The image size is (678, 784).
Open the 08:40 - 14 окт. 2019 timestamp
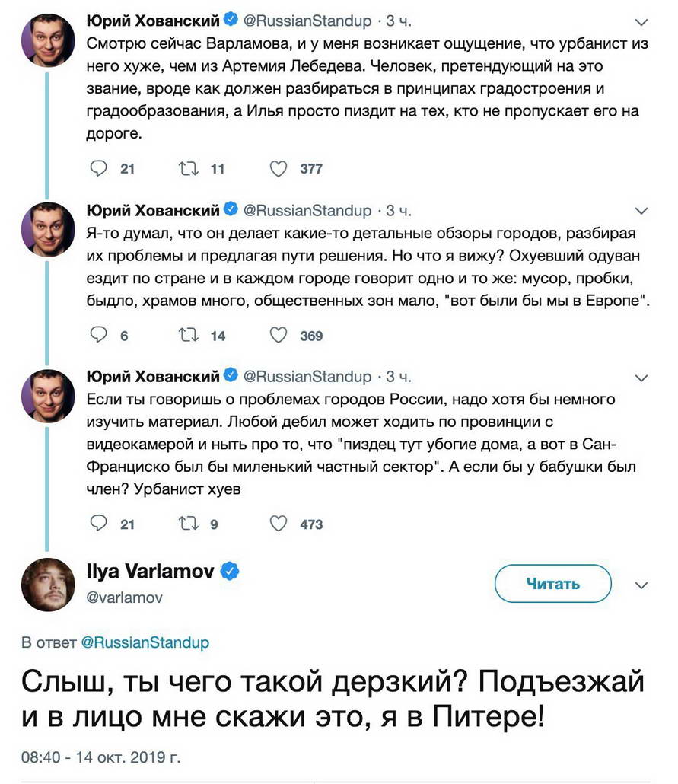click(x=101, y=757)
